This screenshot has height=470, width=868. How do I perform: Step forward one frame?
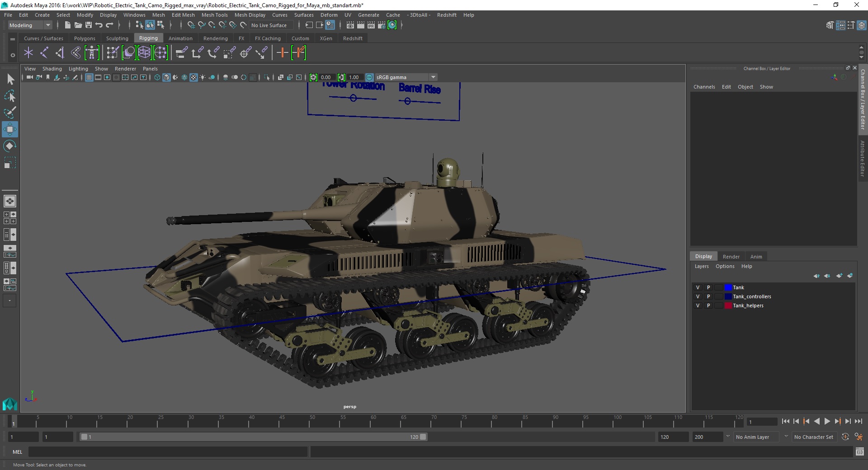(x=848, y=421)
